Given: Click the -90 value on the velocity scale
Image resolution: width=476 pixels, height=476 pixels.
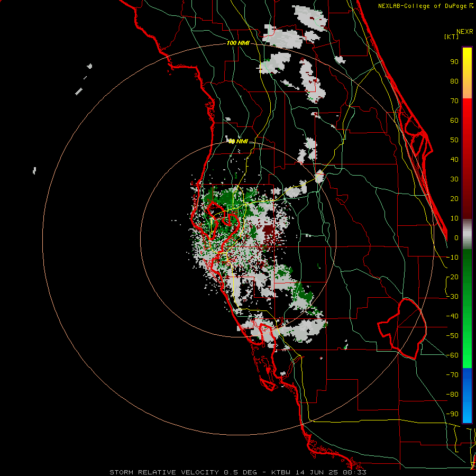Looking at the screenshot, I should tap(452, 414).
